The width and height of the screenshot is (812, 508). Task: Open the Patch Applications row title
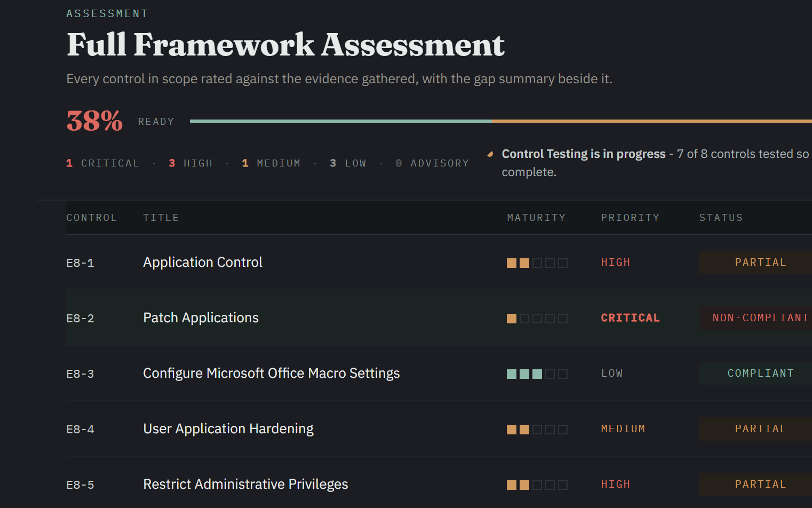[x=201, y=318]
